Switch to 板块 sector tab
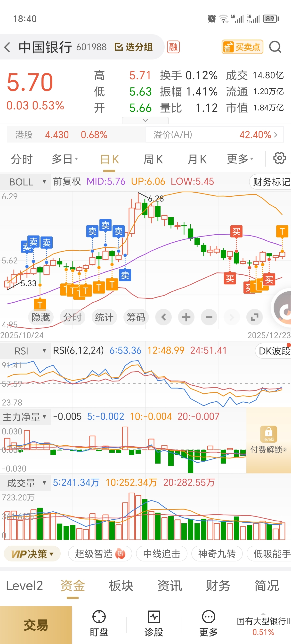Screen dimensions: 291x644 [x=121, y=586]
